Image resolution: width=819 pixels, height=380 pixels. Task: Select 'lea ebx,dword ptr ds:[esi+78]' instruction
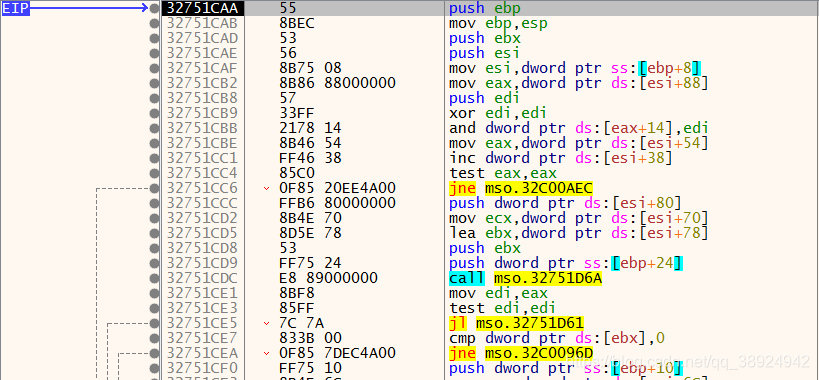pyautogui.click(x=579, y=233)
